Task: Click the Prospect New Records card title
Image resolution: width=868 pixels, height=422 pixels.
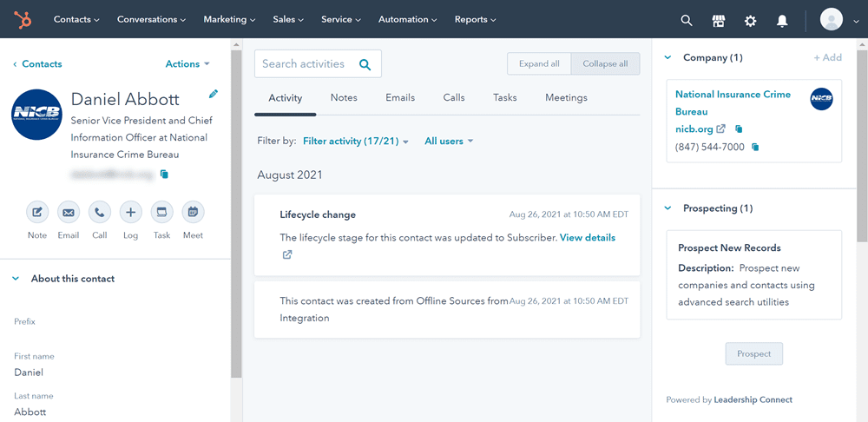Action: pyautogui.click(x=730, y=248)
